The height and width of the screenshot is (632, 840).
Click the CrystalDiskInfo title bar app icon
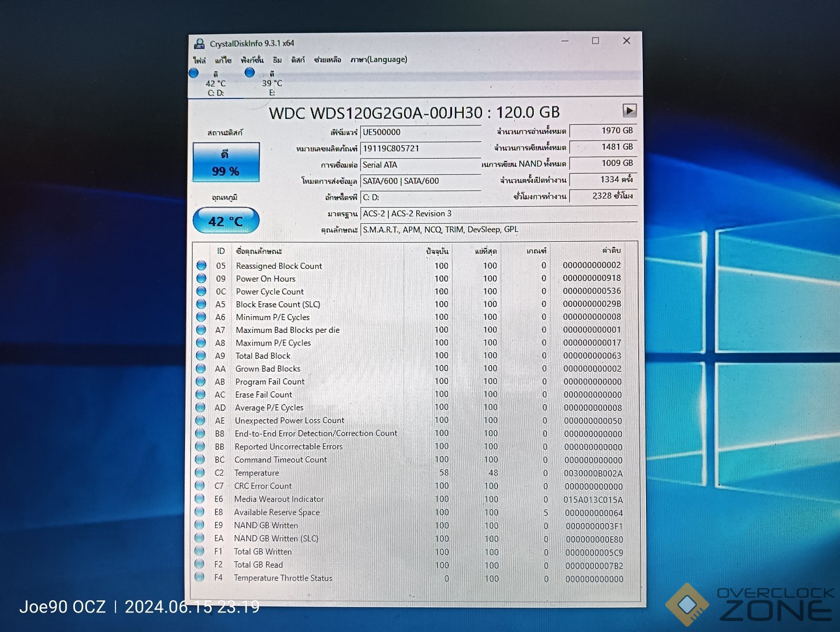200,44
